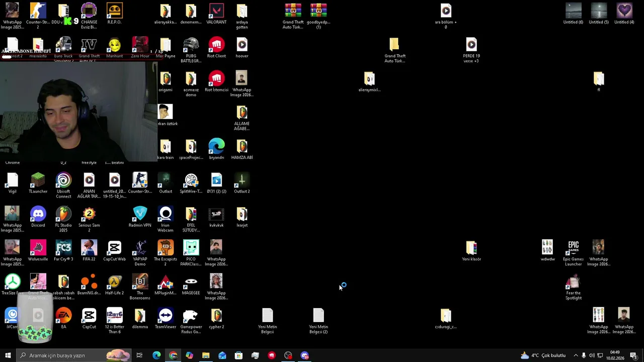This screenshot has width=644, height=362.
Task: Open the volume control in tray
Action: [x=592, y=355]
